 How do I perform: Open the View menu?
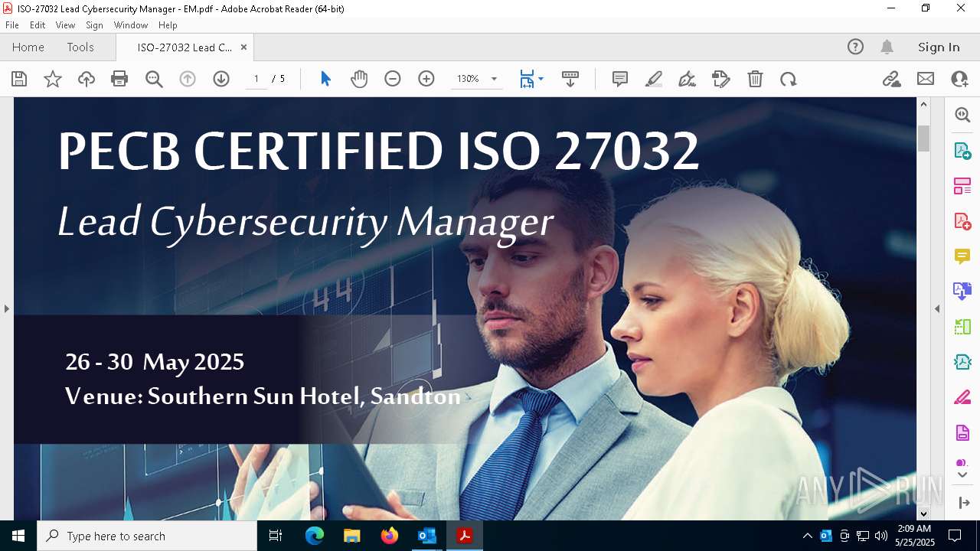click(x=65, y=25)
